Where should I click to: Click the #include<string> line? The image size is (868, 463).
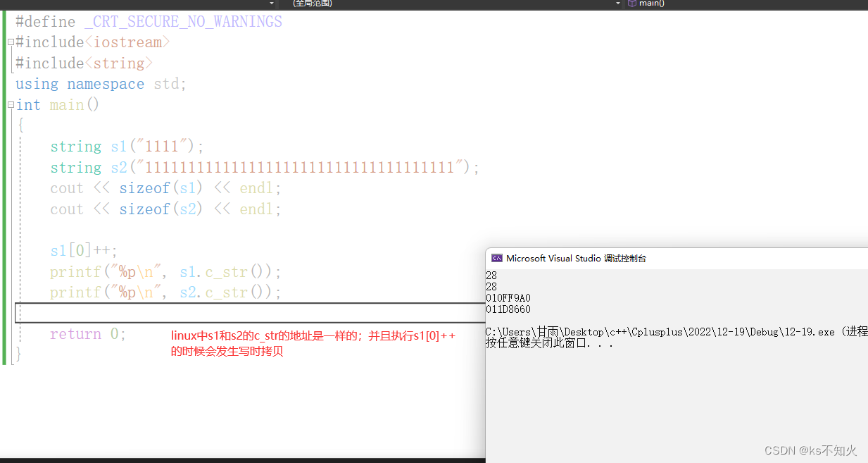(84, 63)
